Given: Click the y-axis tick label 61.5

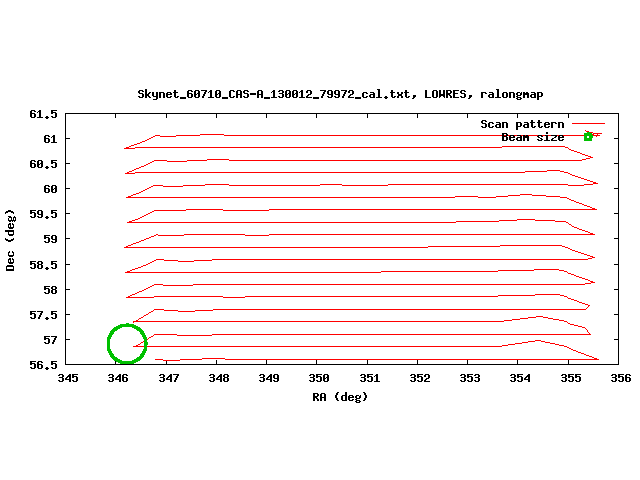Looking at the screenshot, I should tap(43, 114).
